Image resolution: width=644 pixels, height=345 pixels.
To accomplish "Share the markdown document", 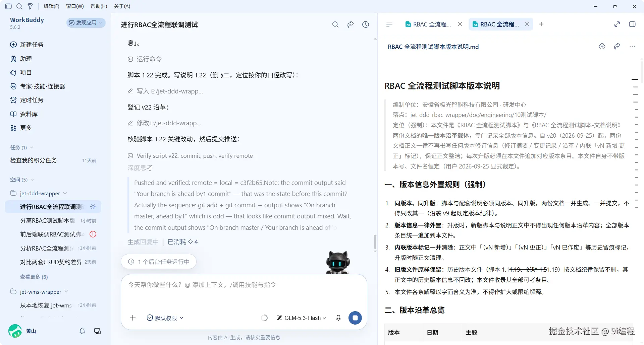I will coord(617,46).
